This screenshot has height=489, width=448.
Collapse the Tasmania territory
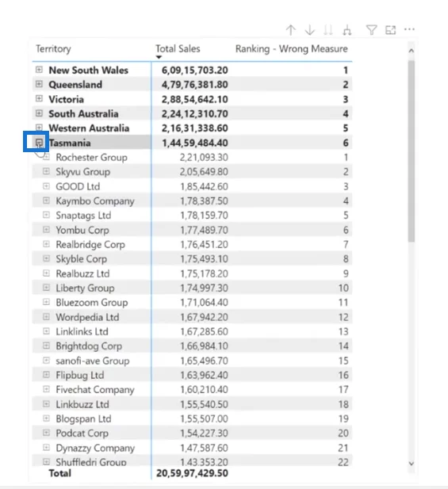point(39,143)
